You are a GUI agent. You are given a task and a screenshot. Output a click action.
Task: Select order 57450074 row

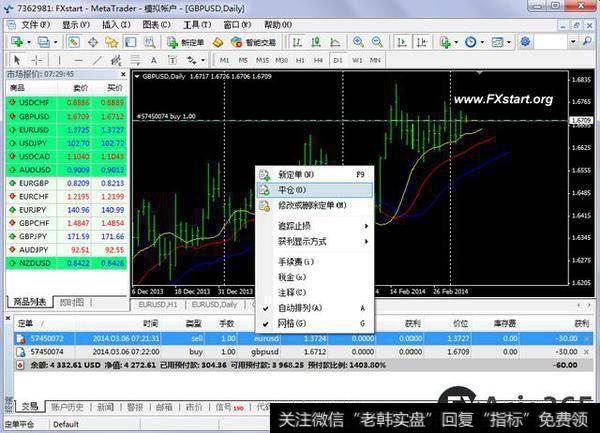coord(303,352)
